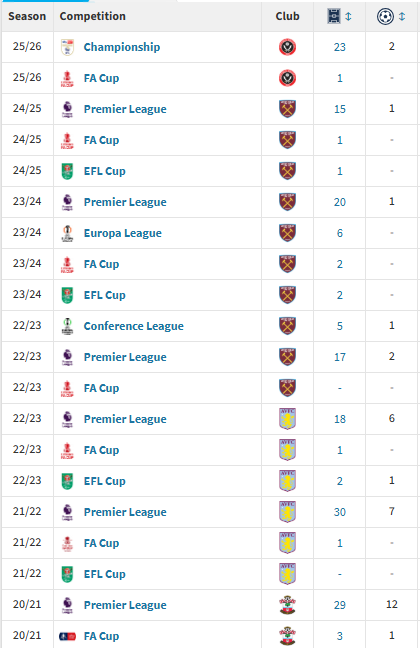Open 25/26 Championship 23 appearances link
The height and width of the screenshot is (648, 420).
click(x=340, y=47)
